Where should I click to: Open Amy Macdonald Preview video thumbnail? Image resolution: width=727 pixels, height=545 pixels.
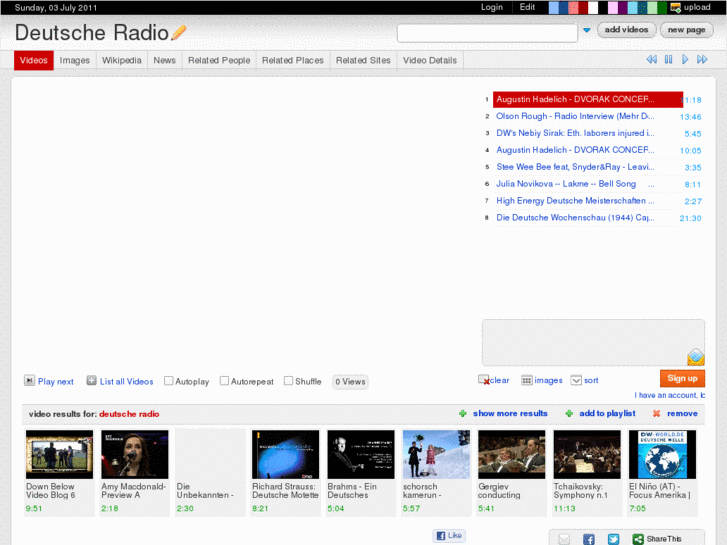tap(135, 454)
